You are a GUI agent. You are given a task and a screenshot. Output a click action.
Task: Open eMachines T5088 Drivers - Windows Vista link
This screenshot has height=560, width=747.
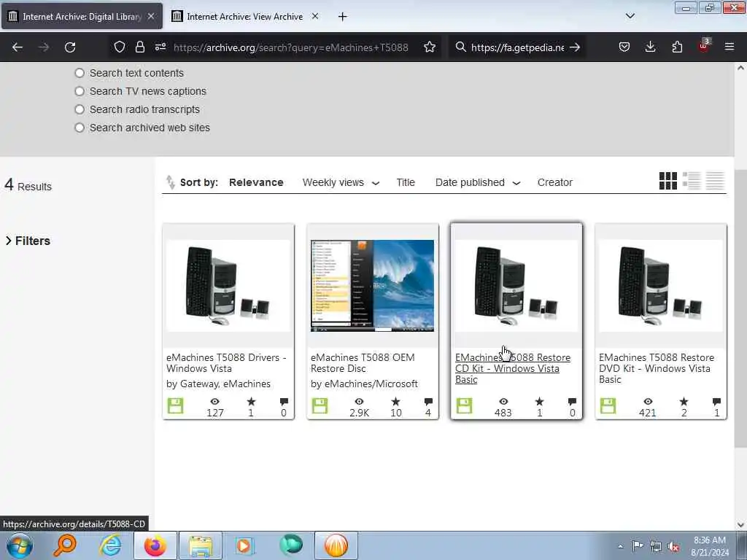[226, 363]
